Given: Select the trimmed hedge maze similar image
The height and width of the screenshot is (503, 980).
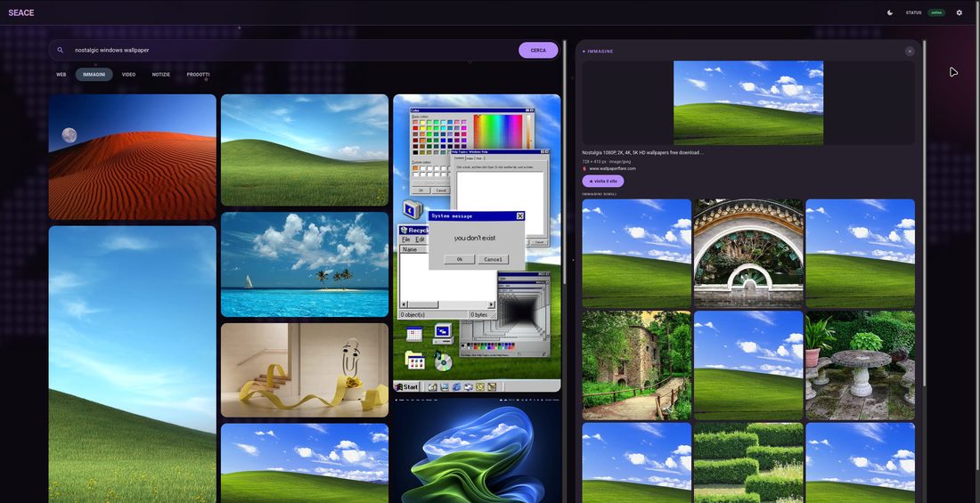Looking at the screenshot, I should [x=748, y=463].
